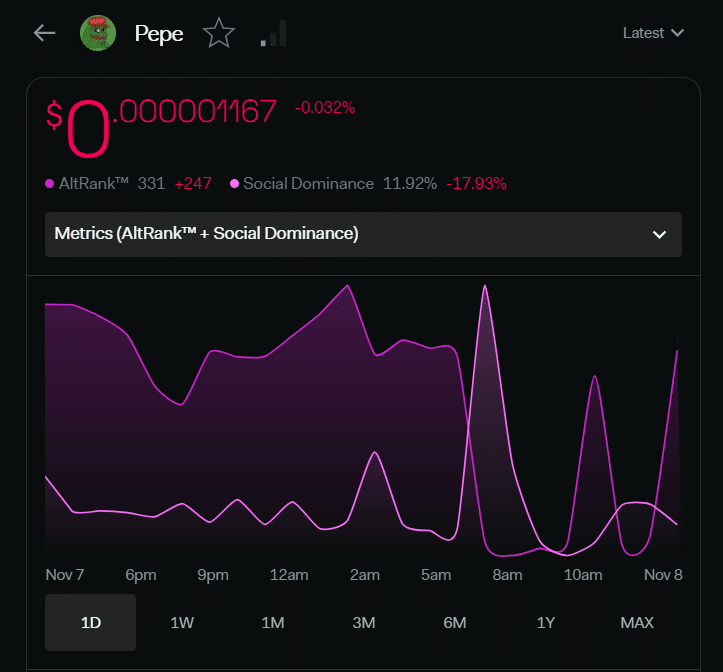Click the +247 AltRank change
This screenshot has width=723, height=672.
coord(193,184)
